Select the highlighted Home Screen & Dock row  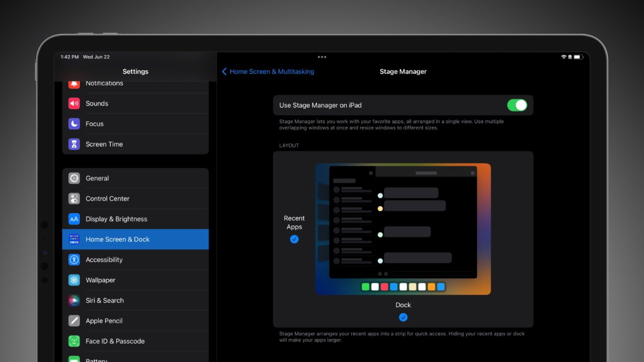click(135, 239)
